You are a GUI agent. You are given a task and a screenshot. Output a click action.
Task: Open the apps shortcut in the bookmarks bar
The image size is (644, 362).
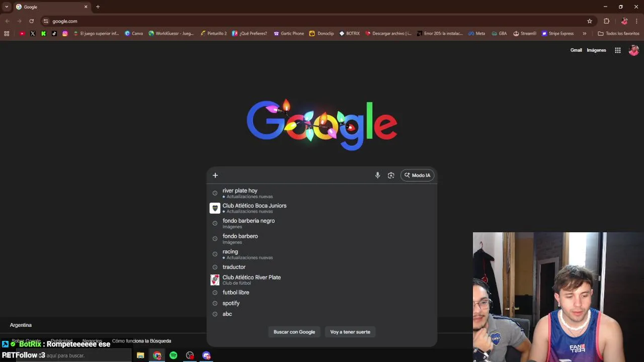[x=7, y=34]
